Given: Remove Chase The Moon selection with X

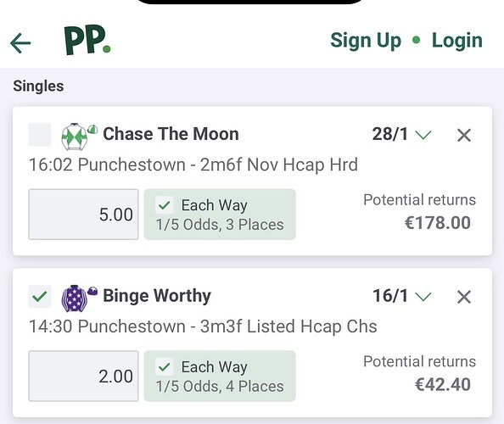Looking at the screenshot, I should [x=464, y=135].
